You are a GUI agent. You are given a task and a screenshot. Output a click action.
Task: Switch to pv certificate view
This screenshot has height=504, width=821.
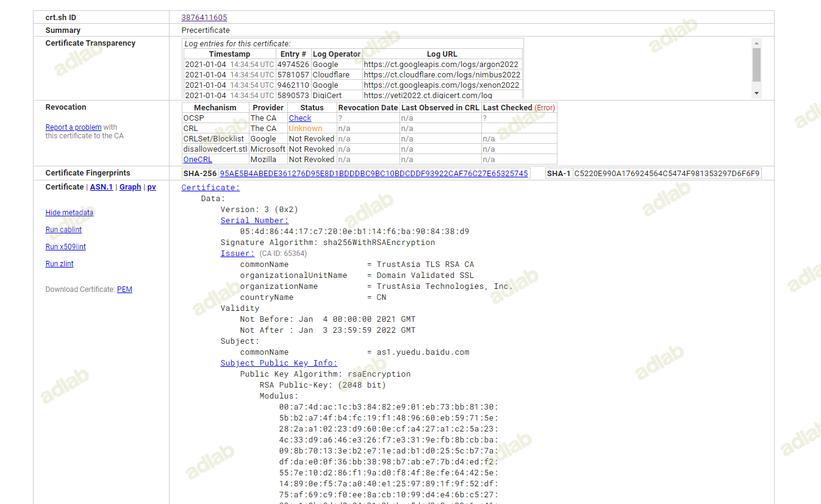tap(151, 187)
